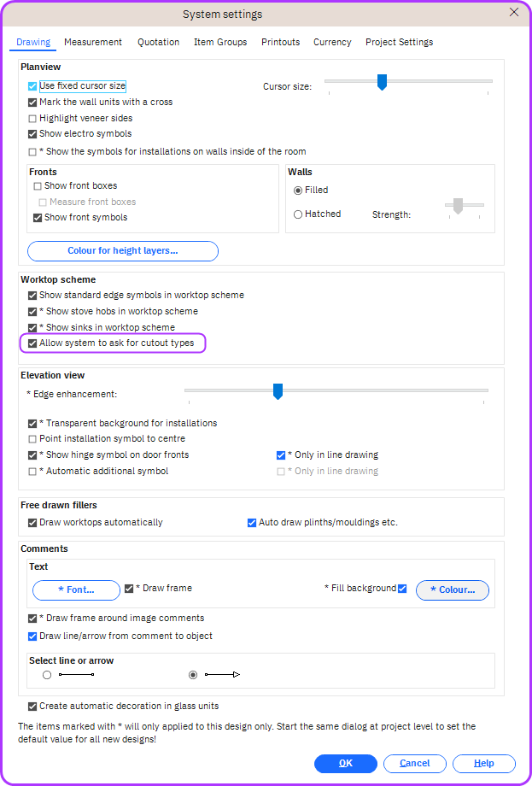
Task: Go to the Item Groups tab
Action: [220, 42]
